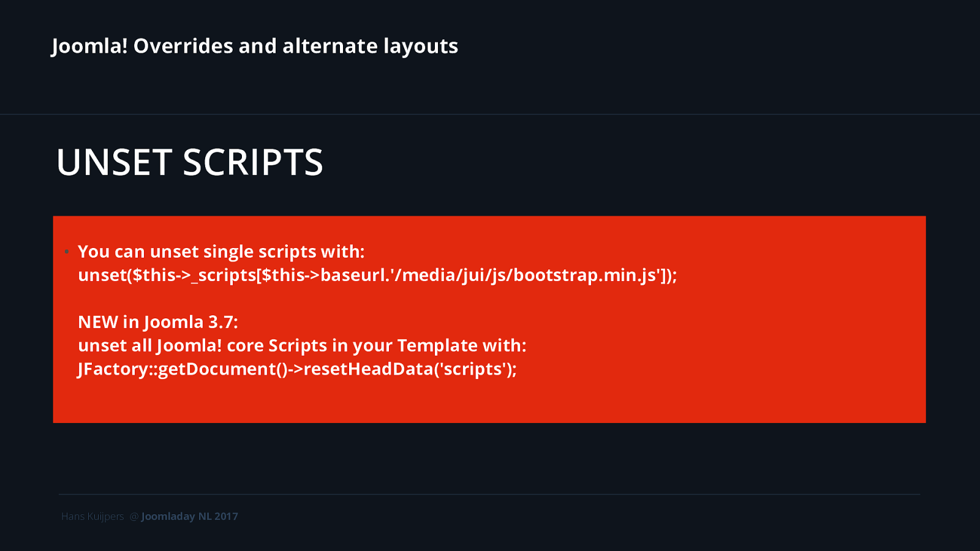Click 'resetHeadData' in the code line
The width and height of the screenshot is (980, 551).
click(x=368, y=369)
